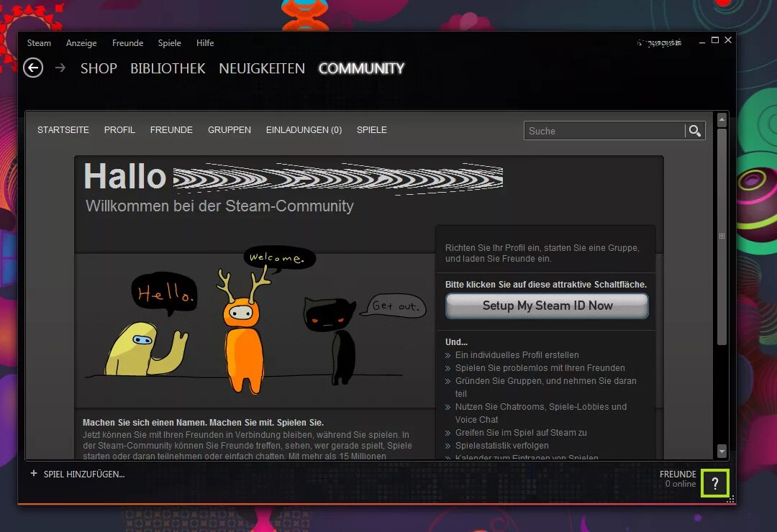Open the Steam menu
The height and width of the screenshot is (532, 777).
[39, 43]
